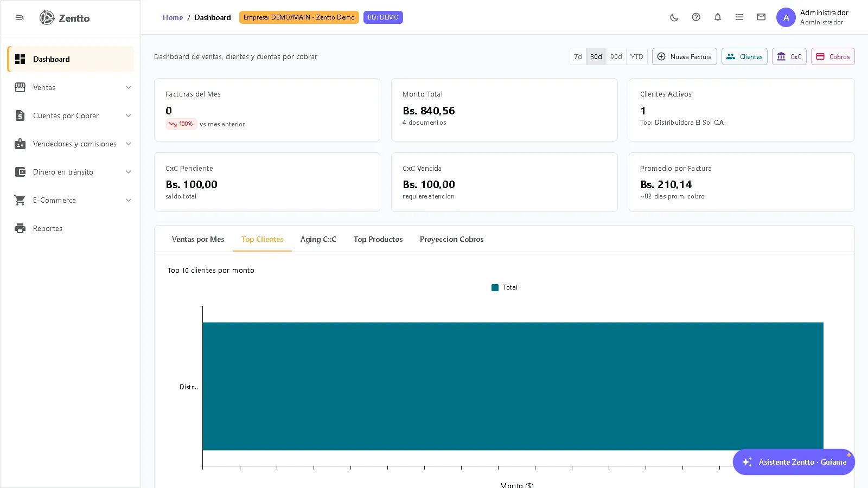
Task: Select the YTD time range
Action: 637,56
